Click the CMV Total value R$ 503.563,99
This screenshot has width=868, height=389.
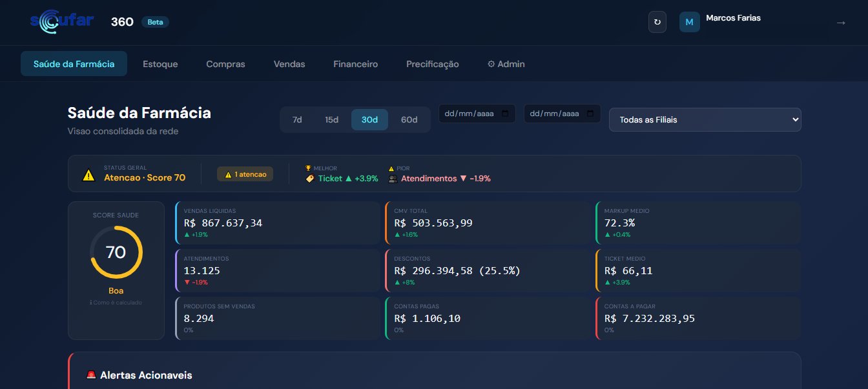[x=432, y=223]
